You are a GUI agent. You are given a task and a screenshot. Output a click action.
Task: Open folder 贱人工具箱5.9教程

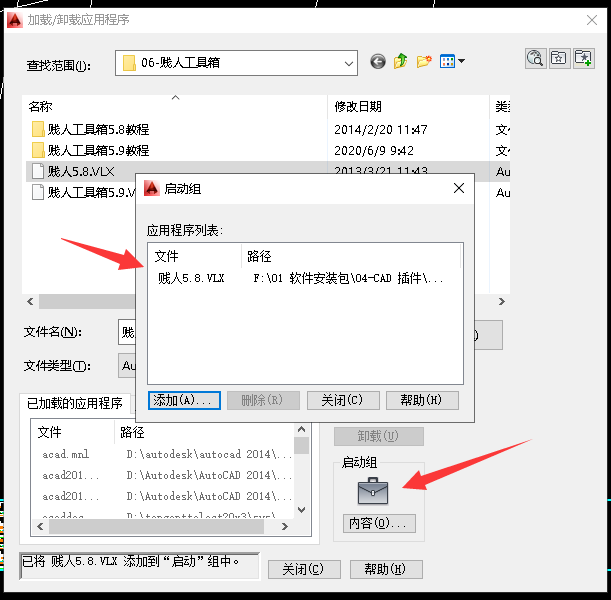[98, 150]
